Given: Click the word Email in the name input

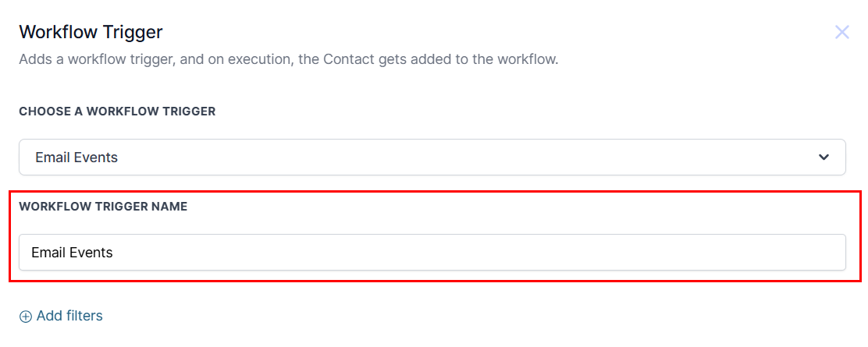Looking at the screenshot, I should (x=48, y=253).
